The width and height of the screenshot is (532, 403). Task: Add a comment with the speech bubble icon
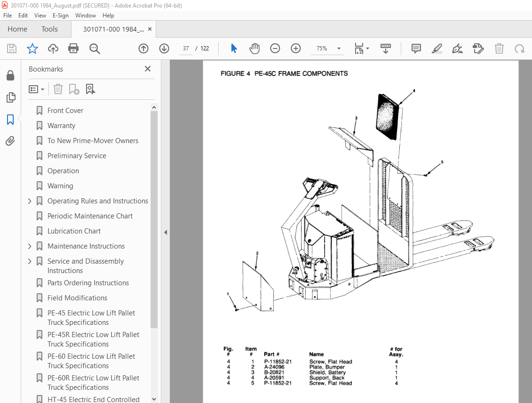416,48
